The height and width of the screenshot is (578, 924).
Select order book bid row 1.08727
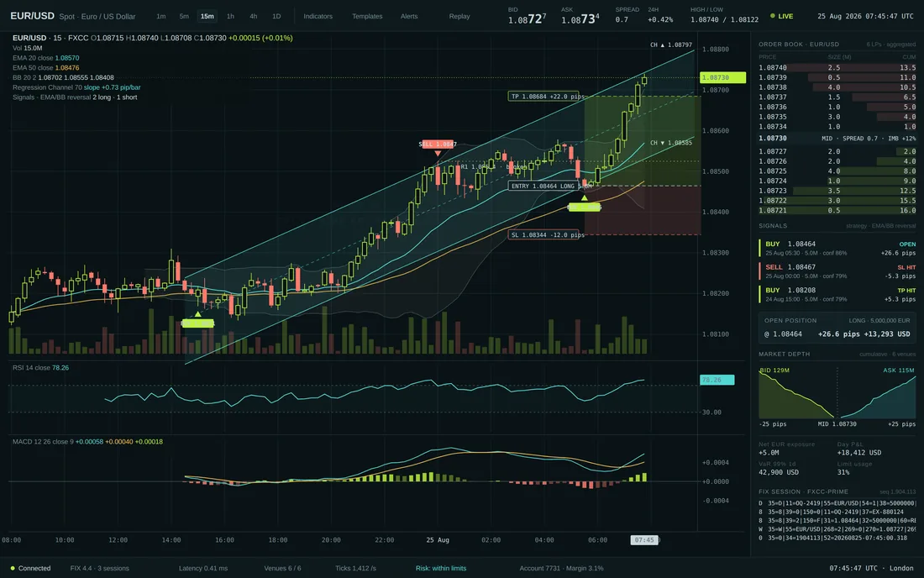[x=837, y=151]
